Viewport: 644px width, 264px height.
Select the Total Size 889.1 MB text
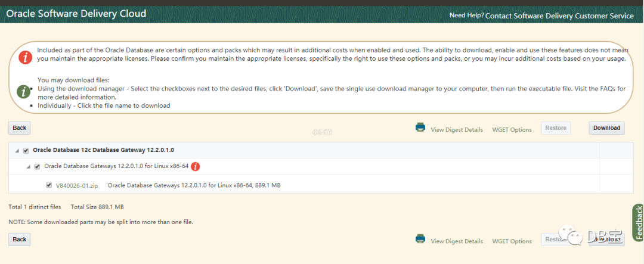(97, 207)
